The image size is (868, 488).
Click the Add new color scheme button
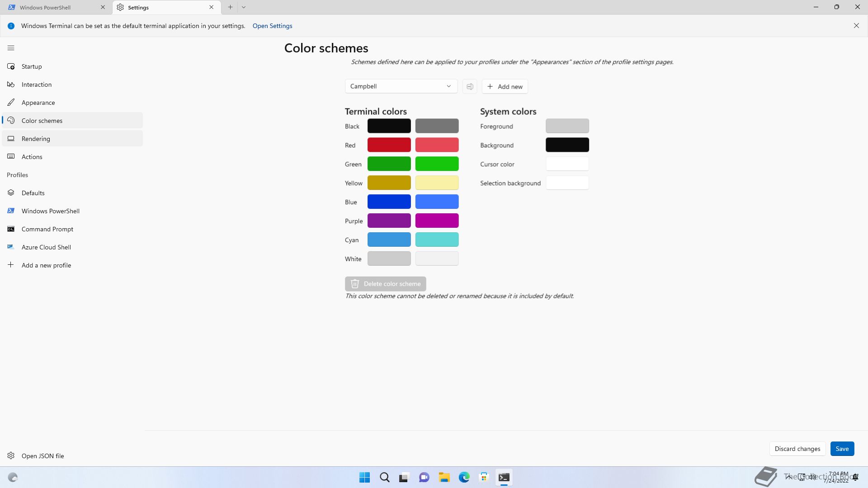click(505, 86)
